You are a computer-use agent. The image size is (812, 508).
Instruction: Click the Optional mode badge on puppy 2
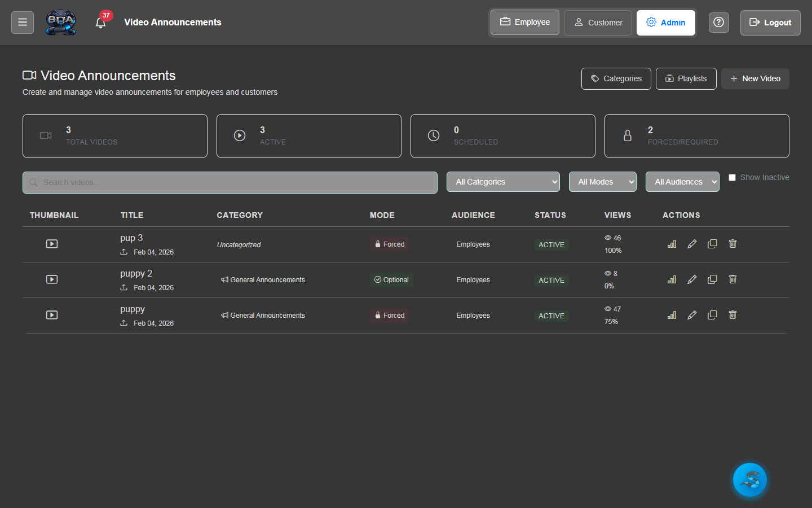click(x=391, y=279)
